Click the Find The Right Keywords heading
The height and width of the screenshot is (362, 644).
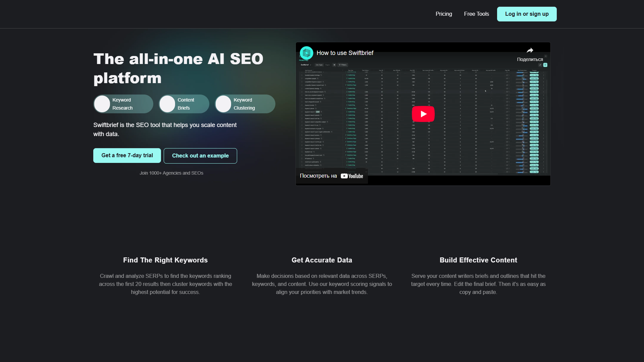[165, 260]
